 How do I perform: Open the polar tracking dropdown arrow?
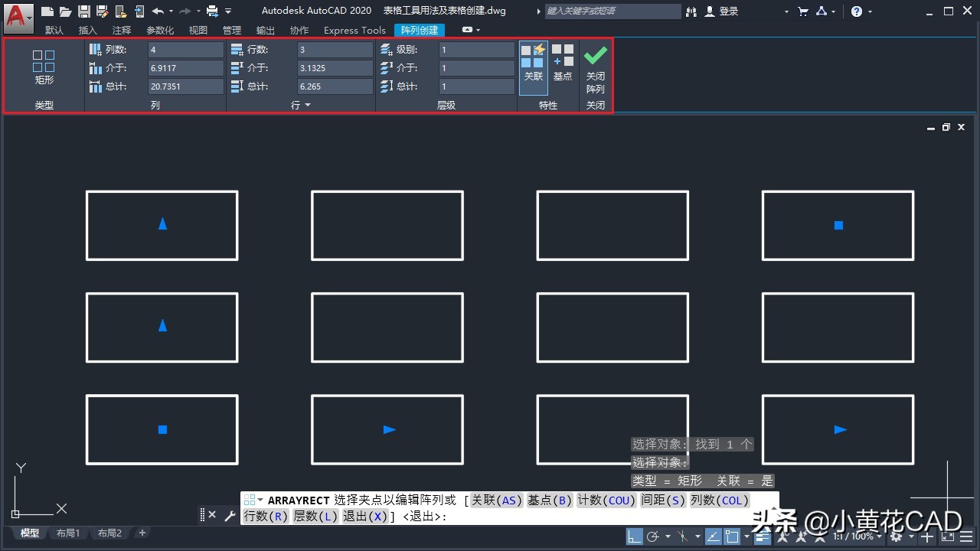pyautogui.click(x=668, y=536)
